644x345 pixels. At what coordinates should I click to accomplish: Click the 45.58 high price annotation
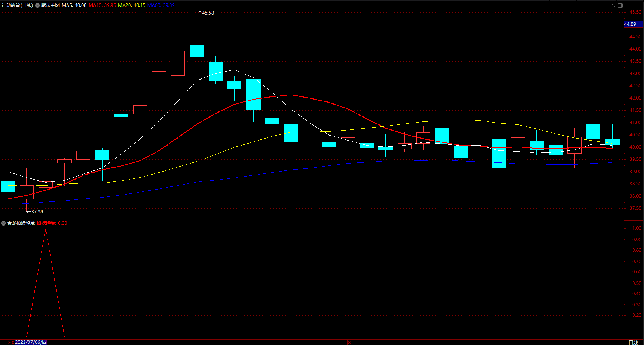coord(208,13)
